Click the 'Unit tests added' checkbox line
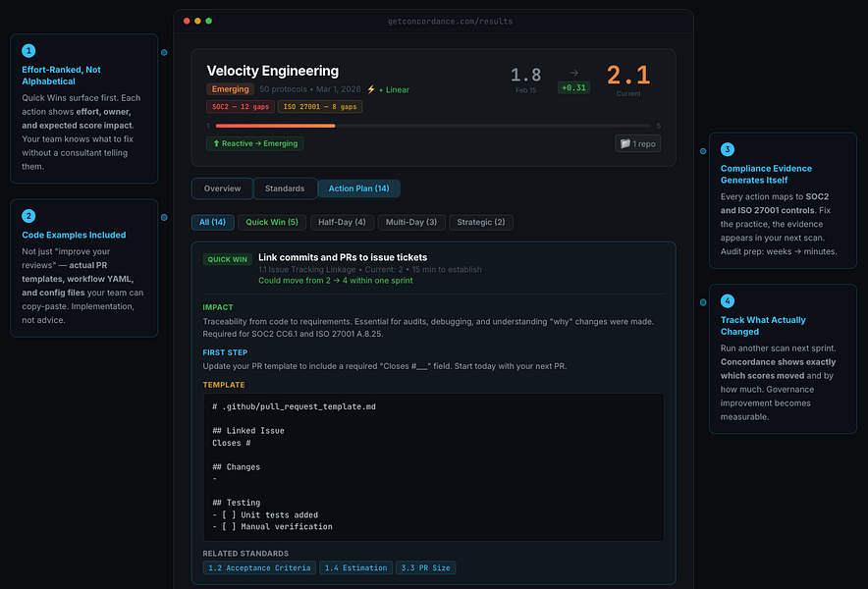This screenshot has width=868, height=589. click(265, 514)
